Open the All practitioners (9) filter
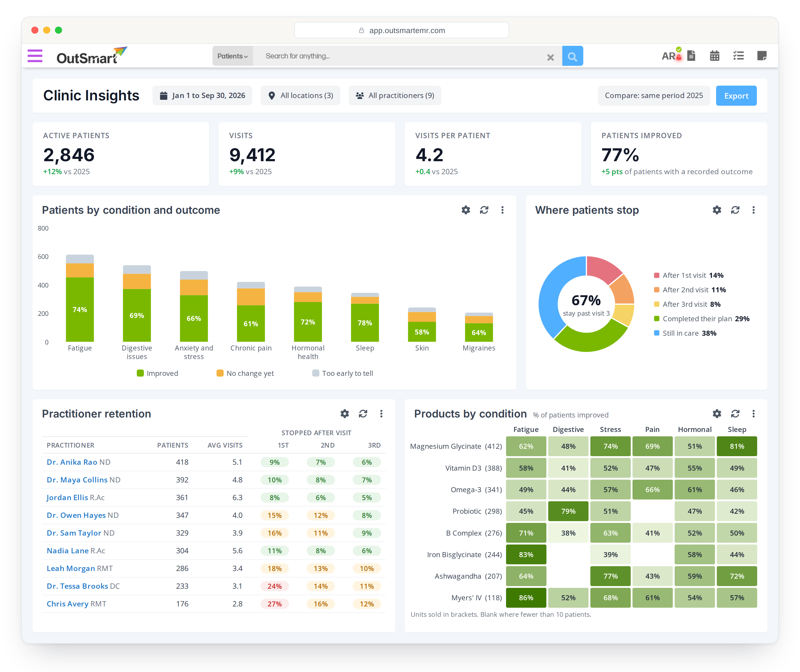 pos(394,96)
